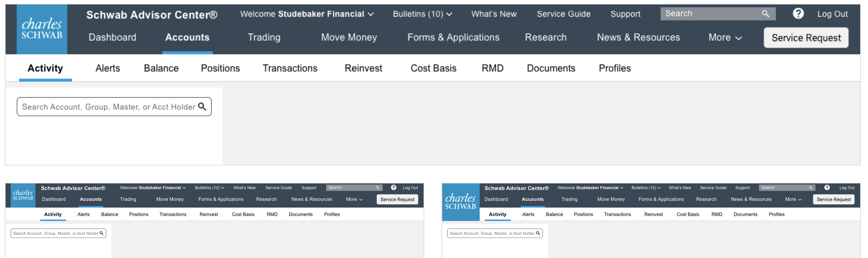Open Forms & Applications in large top navigation
This screenshot has height=258, width=868.
(453, 37)
